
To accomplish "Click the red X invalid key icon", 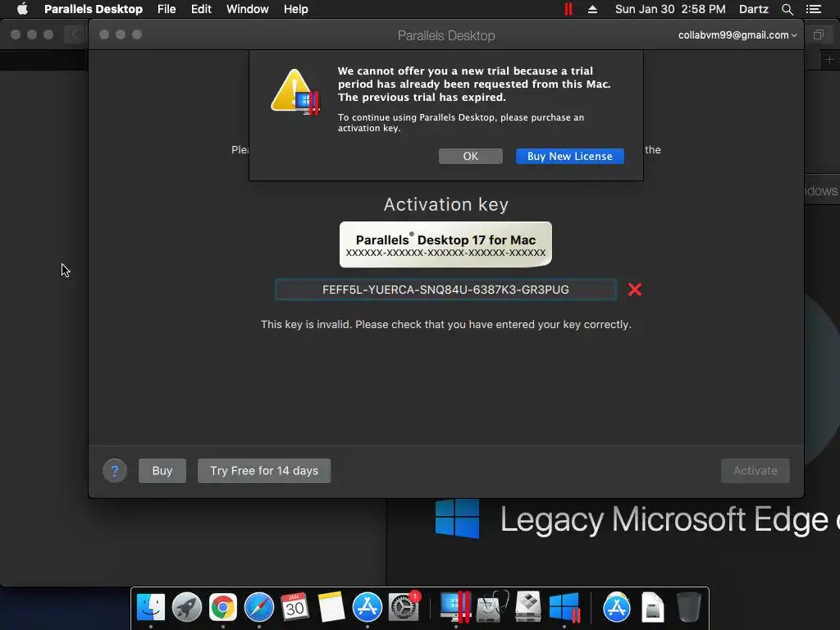I will pos(635,290).
